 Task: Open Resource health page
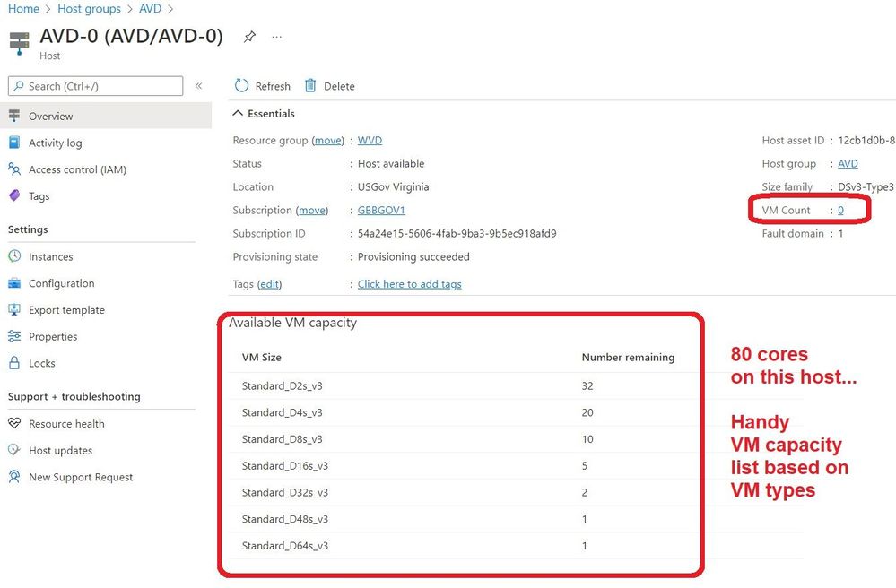[x=66, y=424]
